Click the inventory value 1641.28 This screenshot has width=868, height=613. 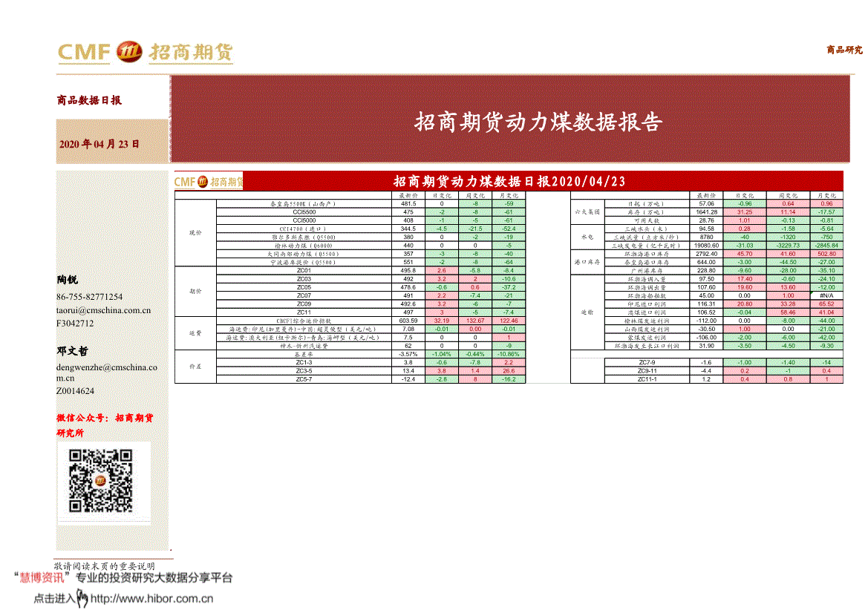(706, 212)
